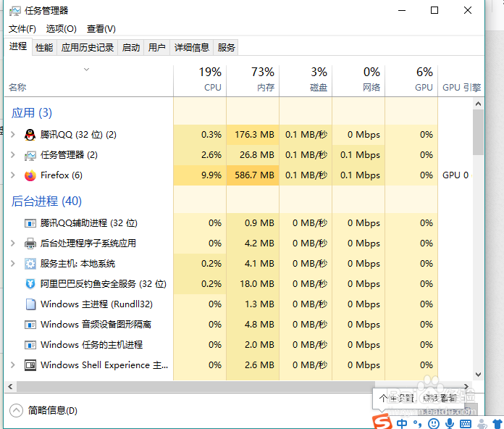Expand the 服务主机: 本地系统 row
Image resolution: width=504 pixels, height=429 pixels.
pos(12,264)
